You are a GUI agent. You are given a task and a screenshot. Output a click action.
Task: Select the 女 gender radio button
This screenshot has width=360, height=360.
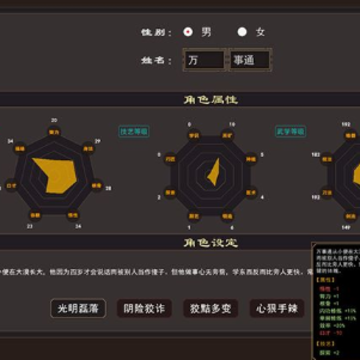coord(242,32)
